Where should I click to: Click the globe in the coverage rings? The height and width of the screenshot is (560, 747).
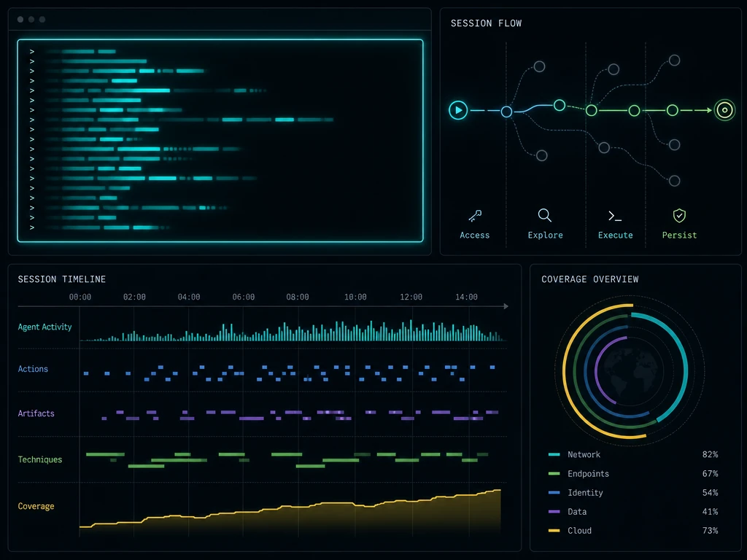630,371
